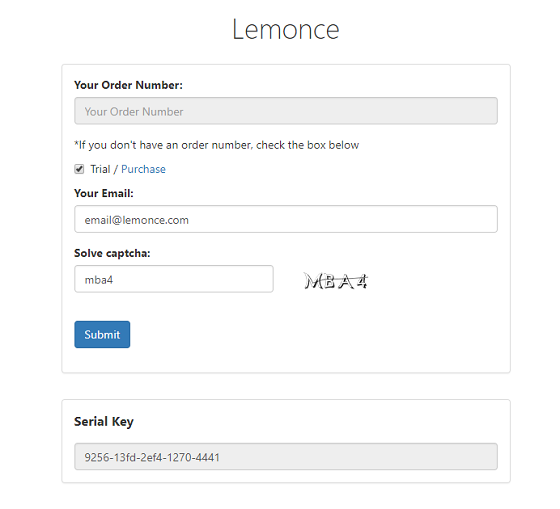Click the slash between Trial and Purchase

coord(115,169)
